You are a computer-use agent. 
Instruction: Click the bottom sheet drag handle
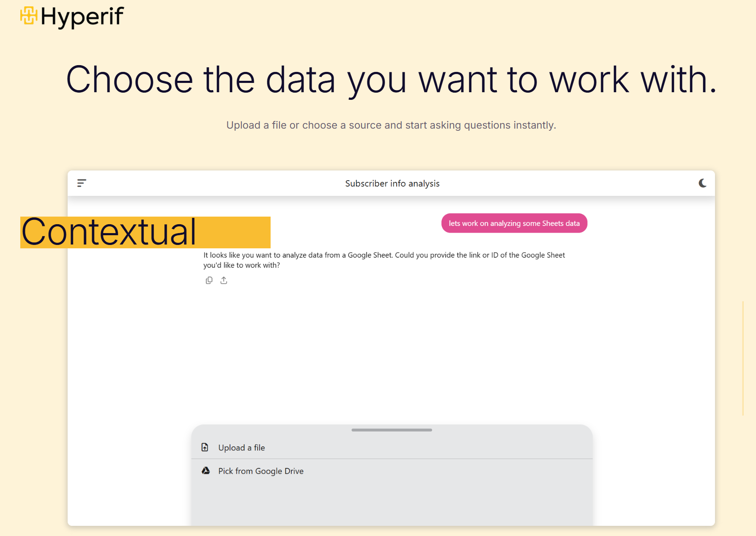point(392,430)
